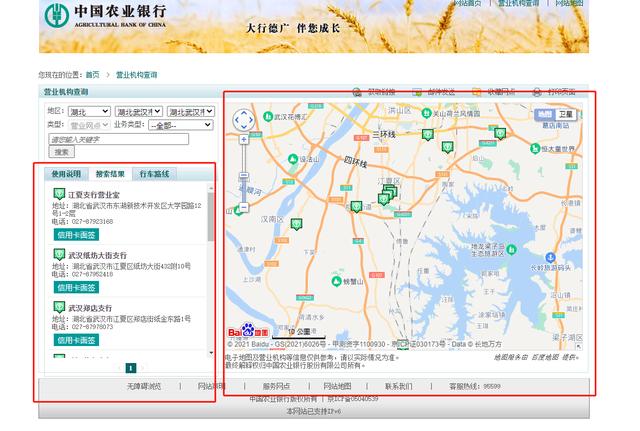Open the 无障碍浏览 footer link

coord(144,386)
